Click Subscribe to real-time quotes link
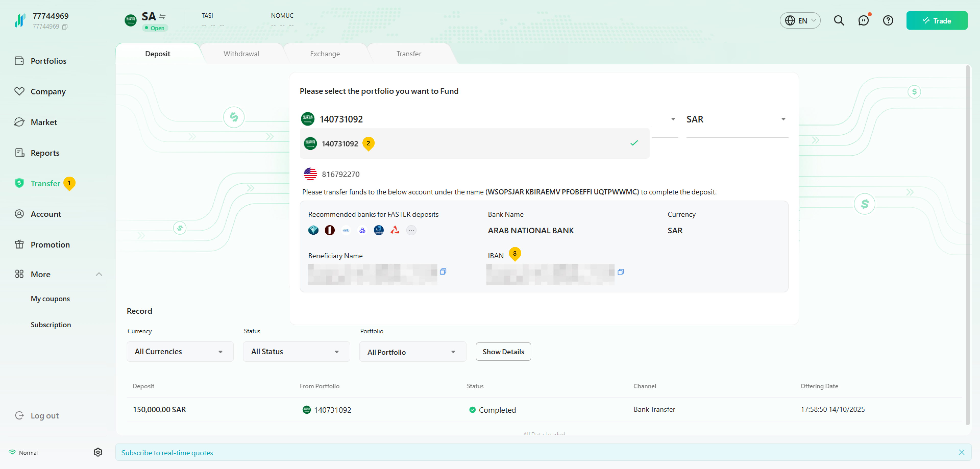This screenshot has width=980, height=469. tap(167, 453)
